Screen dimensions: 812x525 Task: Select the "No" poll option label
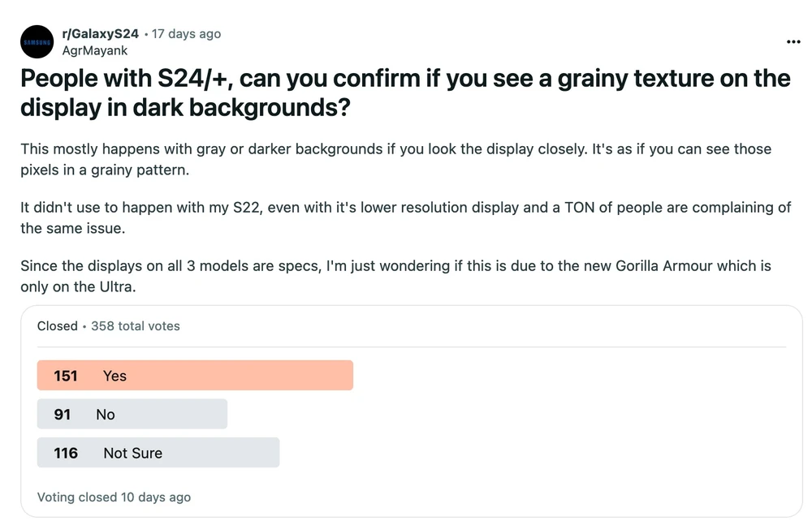point(106,415)
